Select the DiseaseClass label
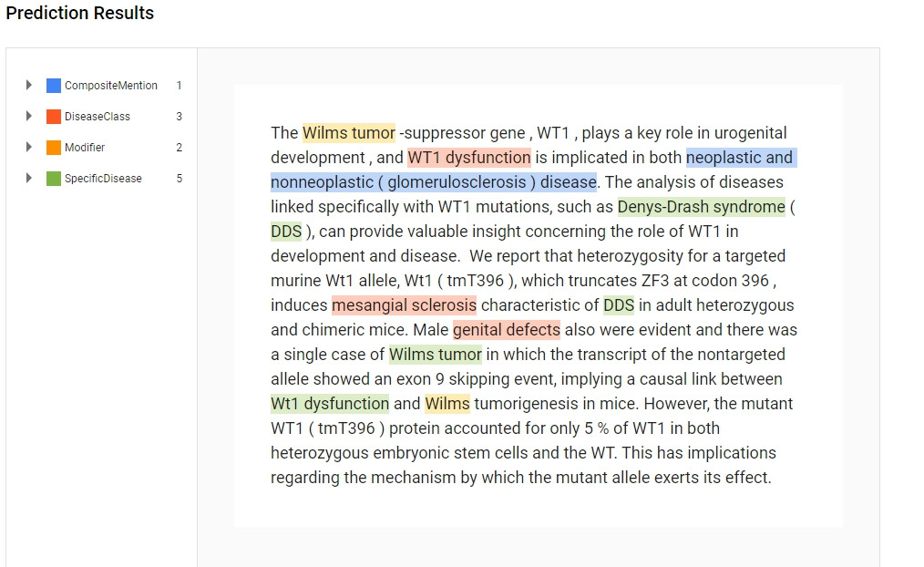Screen dimensions: 924x567 [98, 116]
